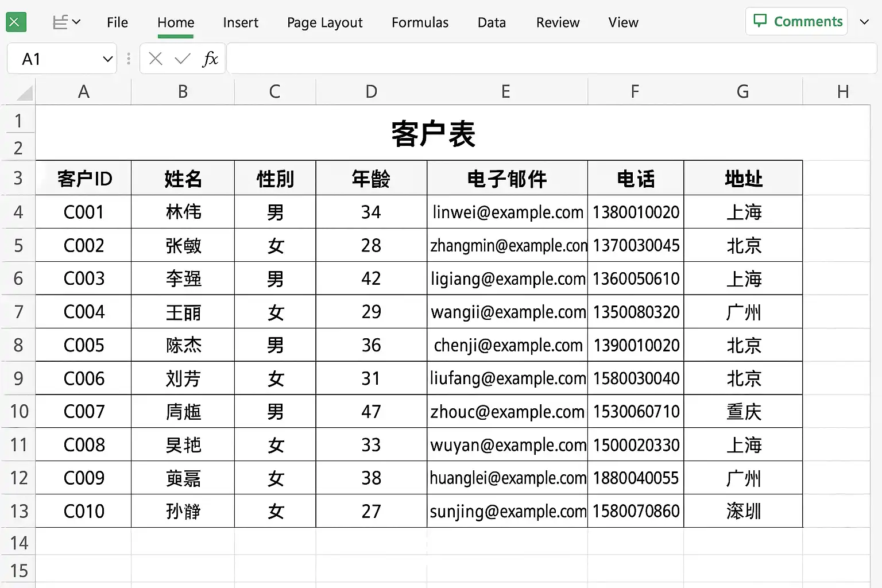Open the Page Layout tab
The height and width of the screenshot is (588, 882).
point(324,22)
